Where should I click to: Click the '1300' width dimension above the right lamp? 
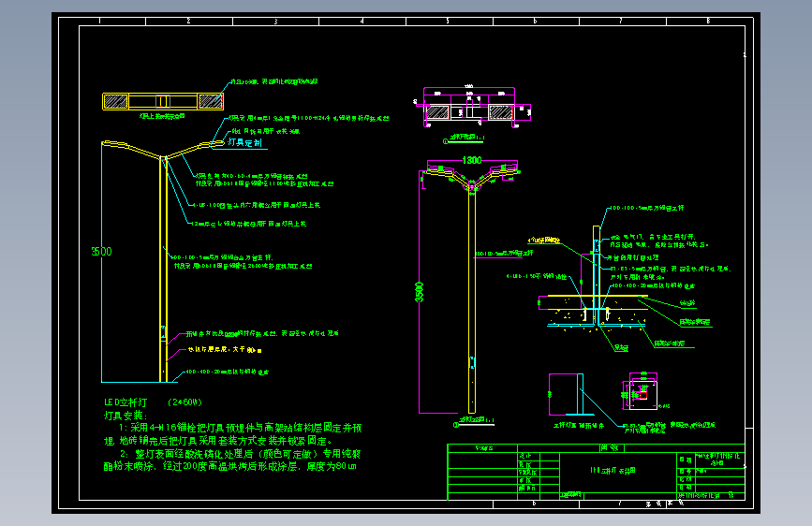(472, 160)
